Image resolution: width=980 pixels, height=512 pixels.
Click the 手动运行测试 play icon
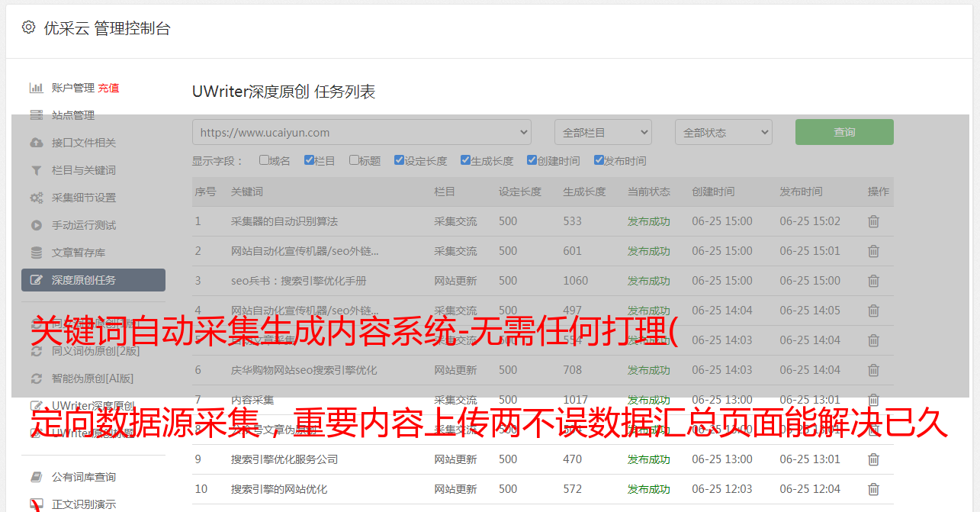pos(36,225)
